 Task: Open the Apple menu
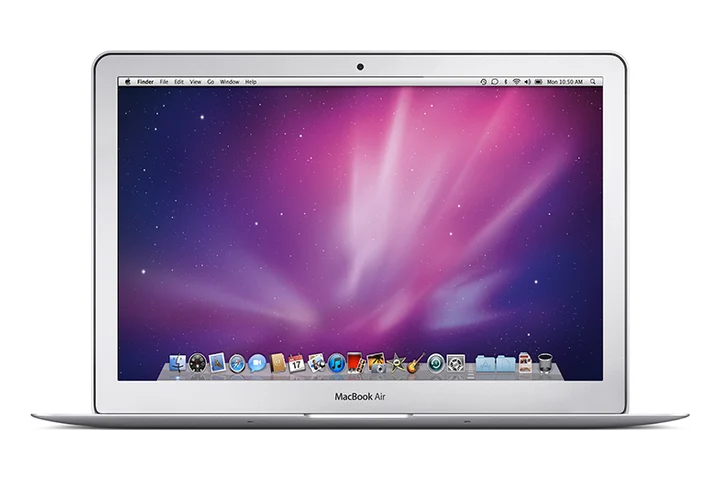[x=128, y=82]
